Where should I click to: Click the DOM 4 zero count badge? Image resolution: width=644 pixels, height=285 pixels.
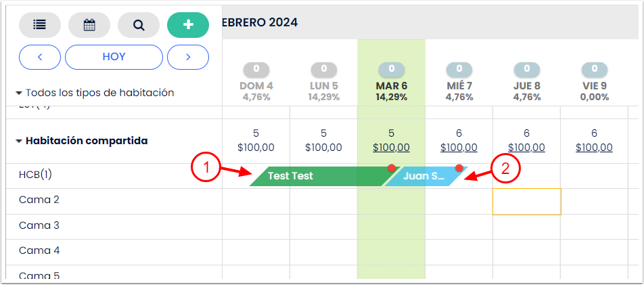pyautogui.click(x=256, y=69)
